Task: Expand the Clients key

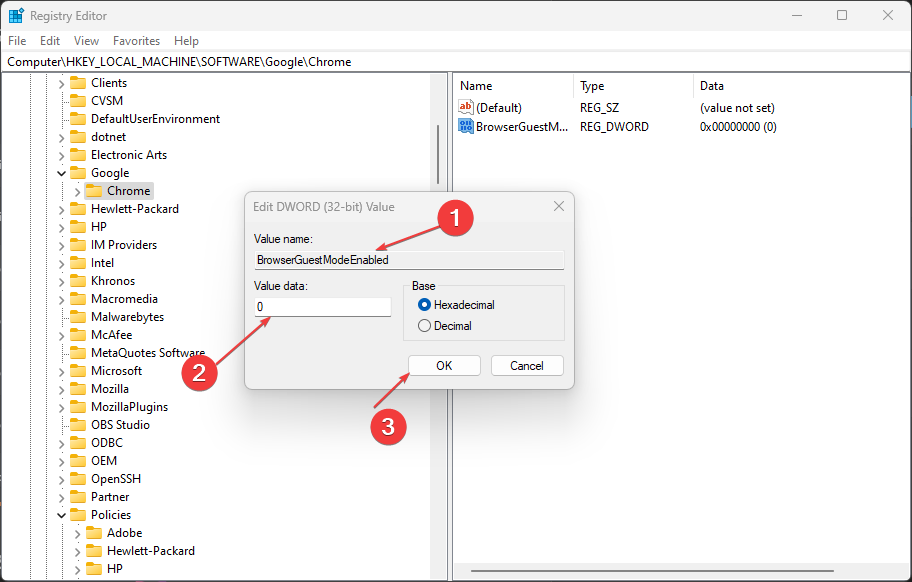Action: [62, 84]
